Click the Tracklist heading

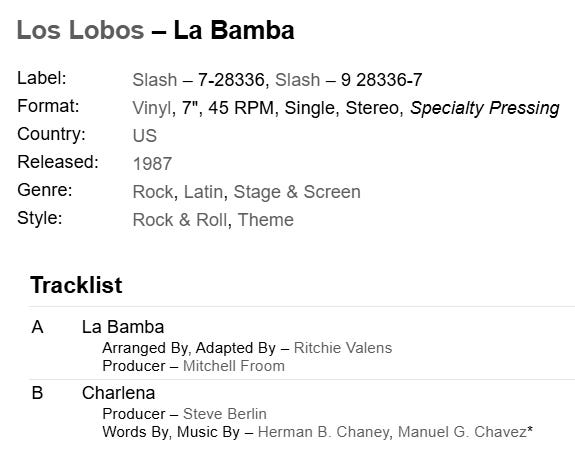click(76, 285)
